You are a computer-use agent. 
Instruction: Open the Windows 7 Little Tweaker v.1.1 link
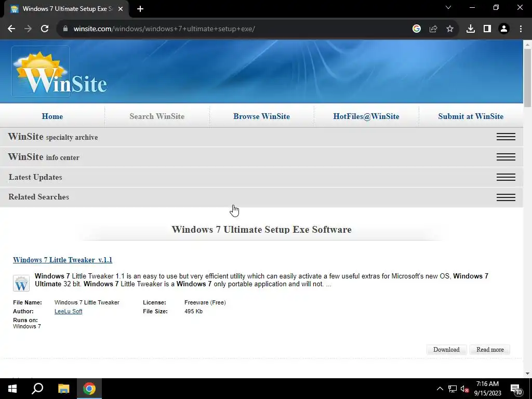pos(62,260)
